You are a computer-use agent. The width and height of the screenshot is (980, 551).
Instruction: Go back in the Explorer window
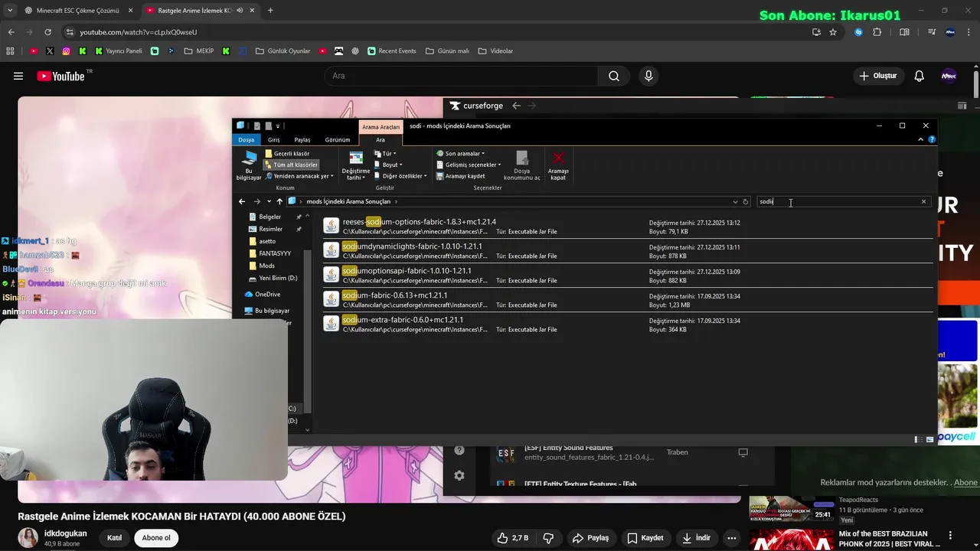pos(242,201)
